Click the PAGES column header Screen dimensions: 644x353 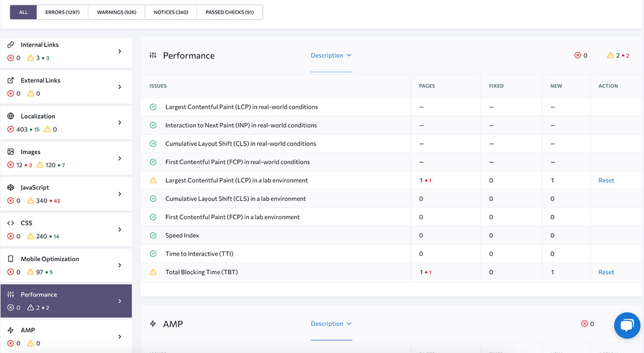coord(427,86)
